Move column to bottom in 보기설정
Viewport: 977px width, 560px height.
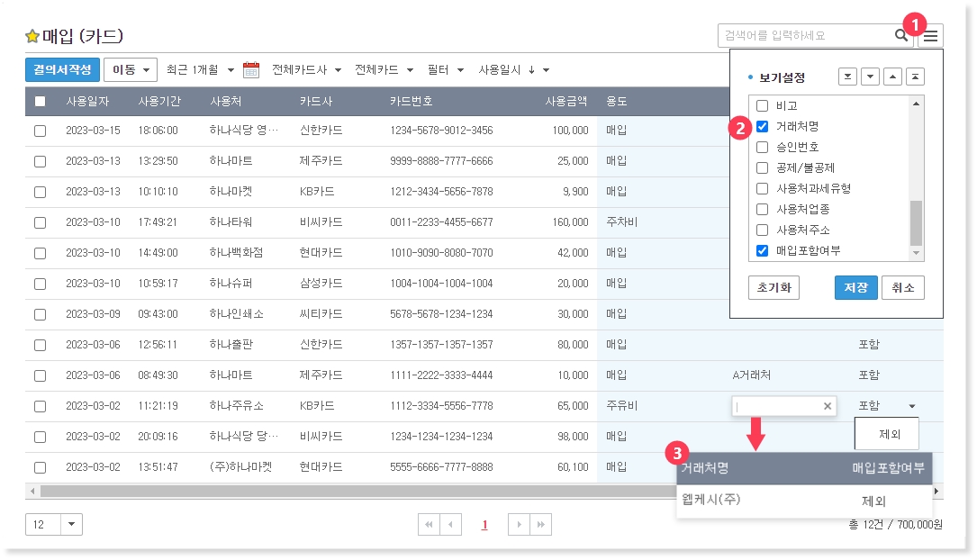pyautogui.click(x=847, y=77)
